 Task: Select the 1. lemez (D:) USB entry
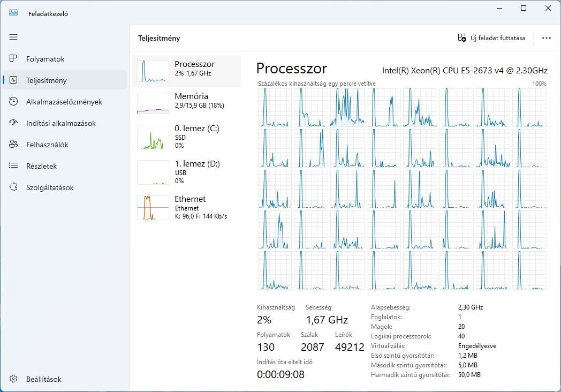[186, 172]
